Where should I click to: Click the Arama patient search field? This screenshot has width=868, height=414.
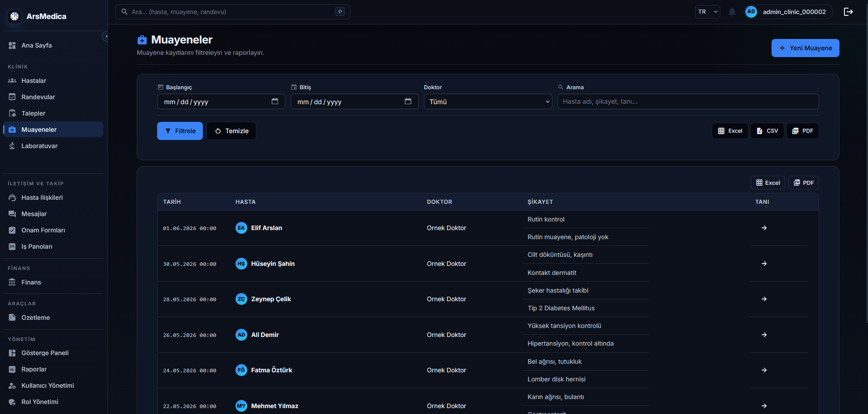pyautogui.click(x=688, y=101)
